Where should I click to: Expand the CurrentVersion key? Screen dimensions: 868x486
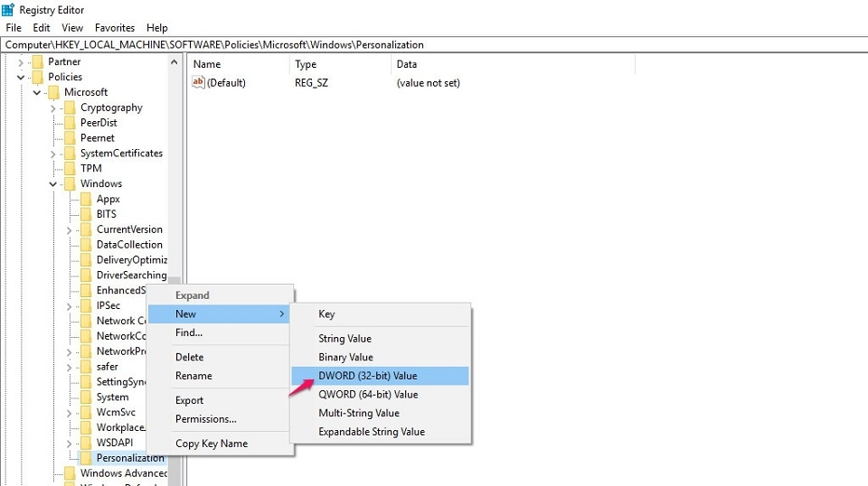pyautogui.click(x=70, y=230)
